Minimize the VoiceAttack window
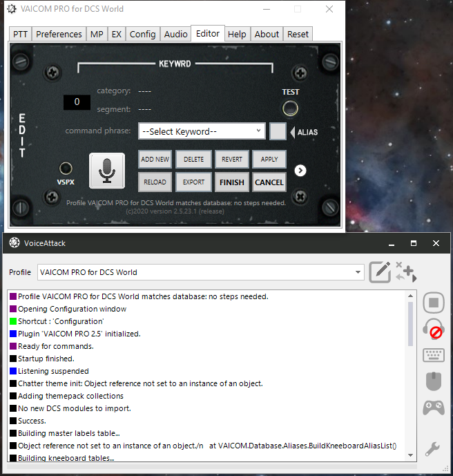The height and width of the screenshot is (476, 453). 392,243
